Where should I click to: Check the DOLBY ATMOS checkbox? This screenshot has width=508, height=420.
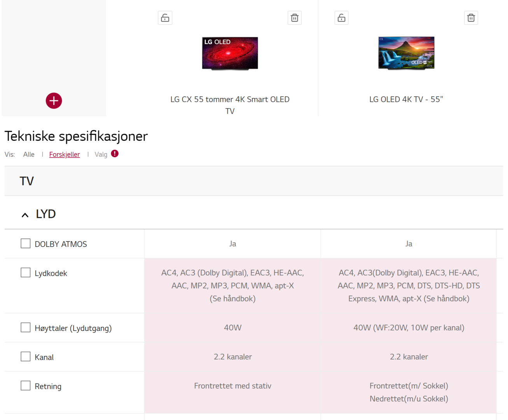(26, 243)
